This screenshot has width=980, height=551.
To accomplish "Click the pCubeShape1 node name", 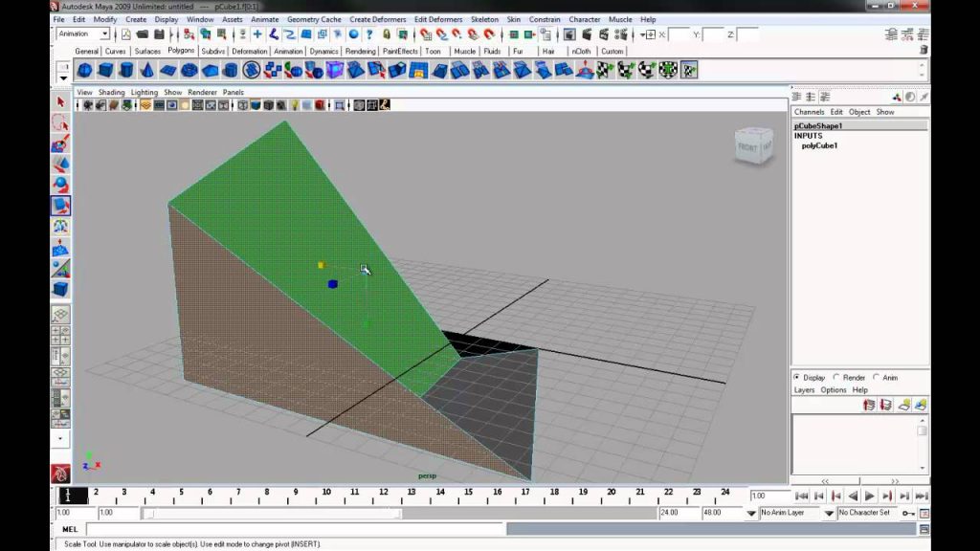I will [818, 125].
